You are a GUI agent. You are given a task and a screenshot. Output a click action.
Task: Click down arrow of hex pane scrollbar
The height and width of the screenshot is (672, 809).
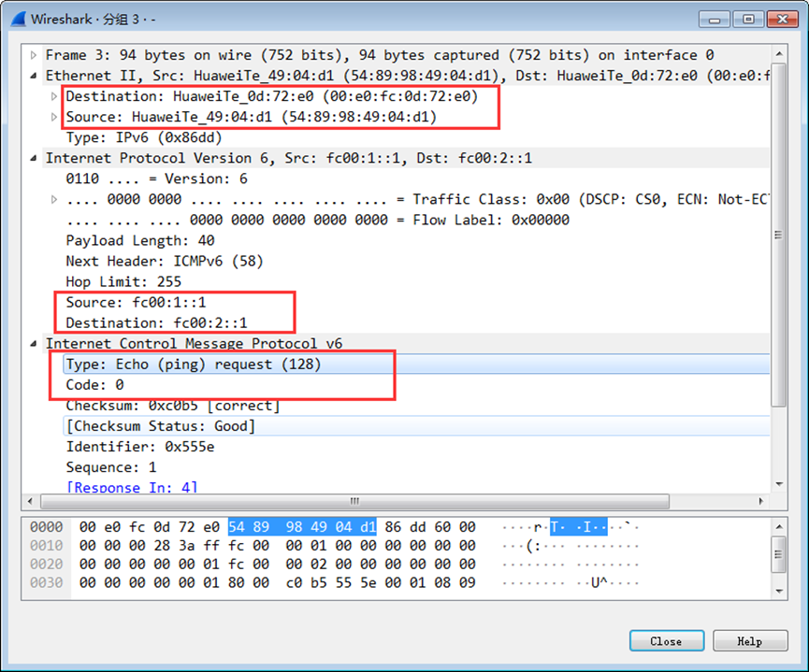(x=779, y=591)
